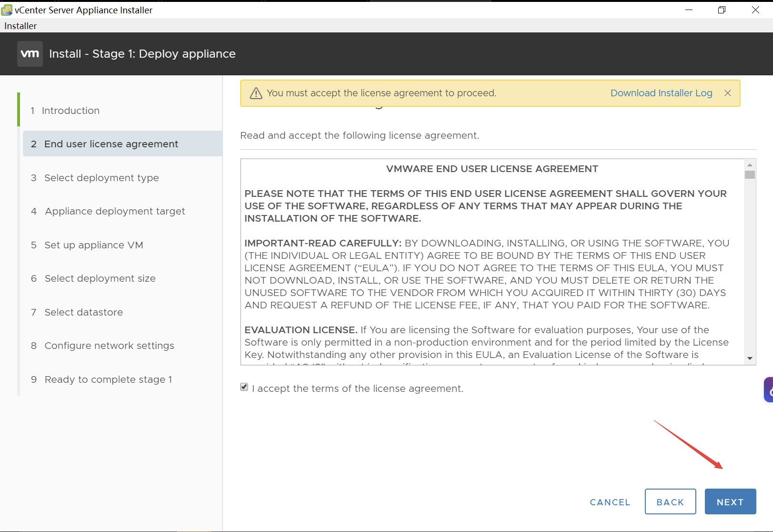Click the license text scroll up arrow

(750, 165)
